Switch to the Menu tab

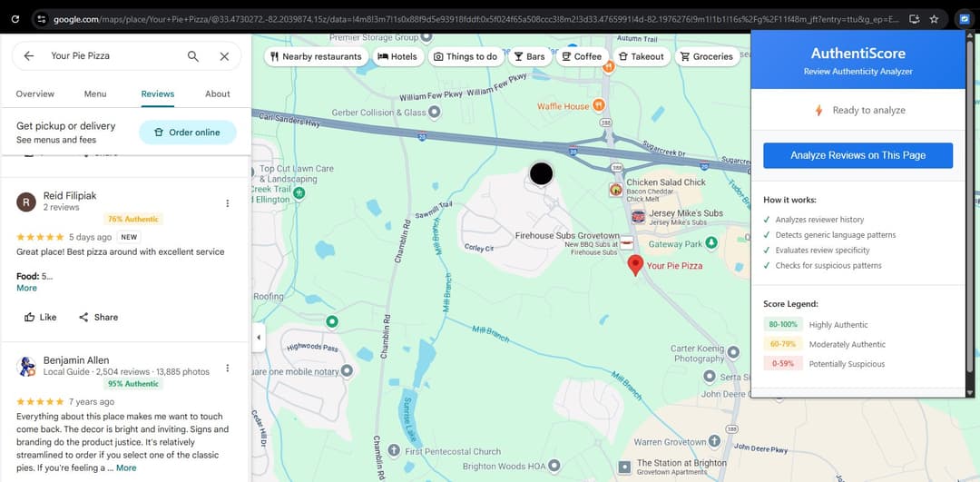pos(95,93)
